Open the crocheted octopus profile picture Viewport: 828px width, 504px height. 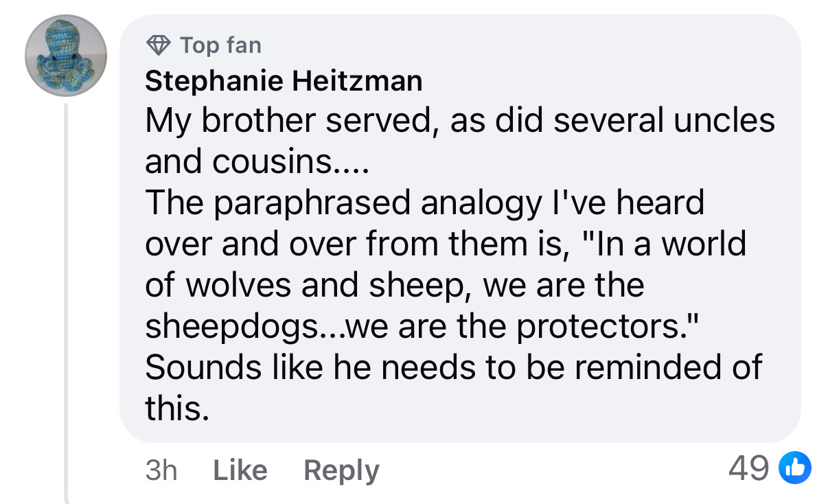pyautogui.click(x=66, y=56)
